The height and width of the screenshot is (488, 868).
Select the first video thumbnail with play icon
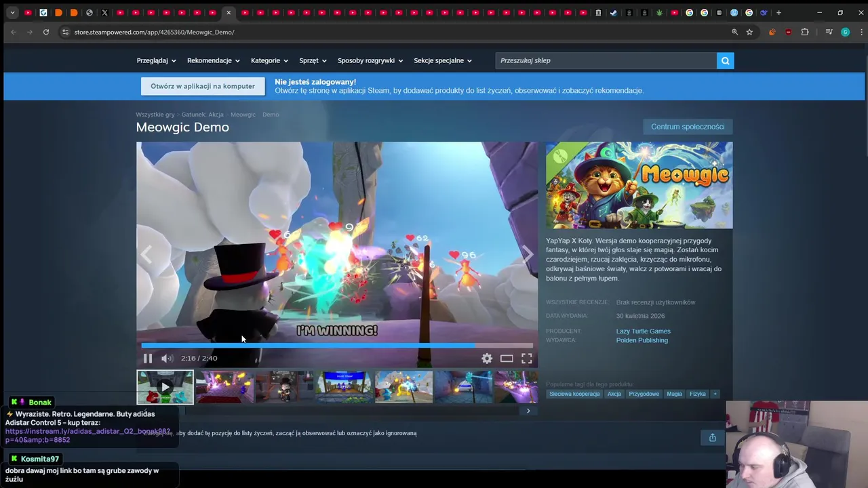165,387
